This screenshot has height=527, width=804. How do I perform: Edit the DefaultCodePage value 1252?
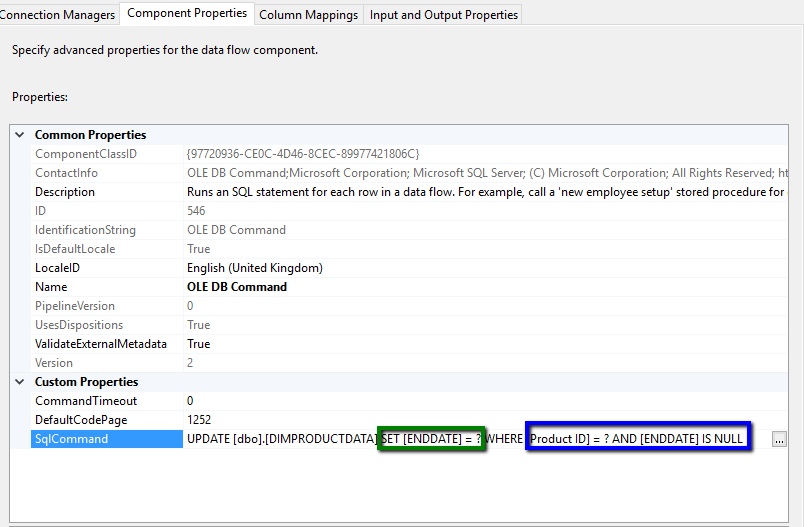(x=199, y=420)
